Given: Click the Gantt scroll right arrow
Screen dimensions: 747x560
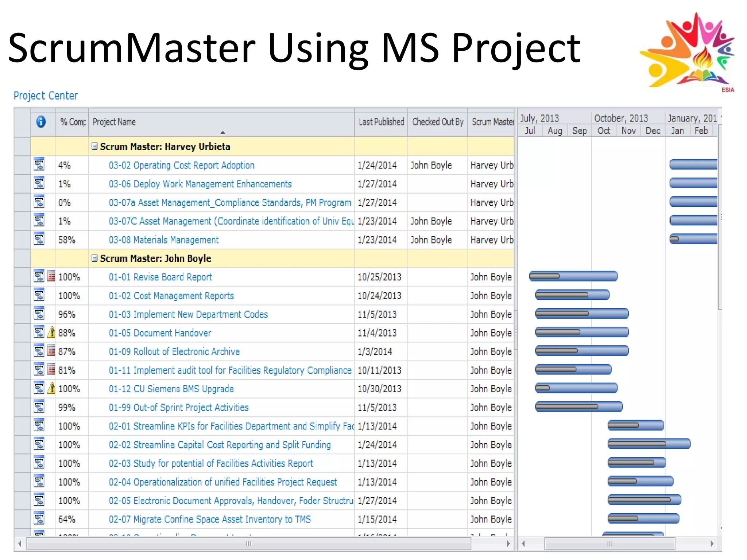Looking at the screenshot, I should 712,544.
